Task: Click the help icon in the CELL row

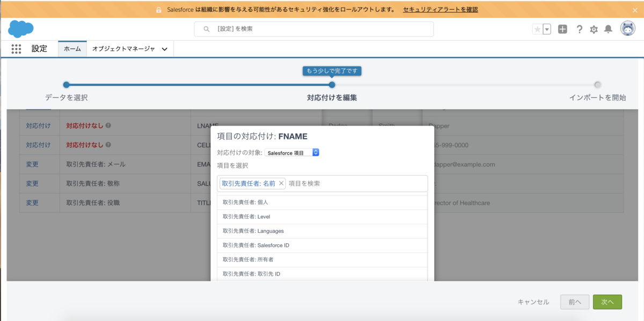Action: tap(108, 145)
